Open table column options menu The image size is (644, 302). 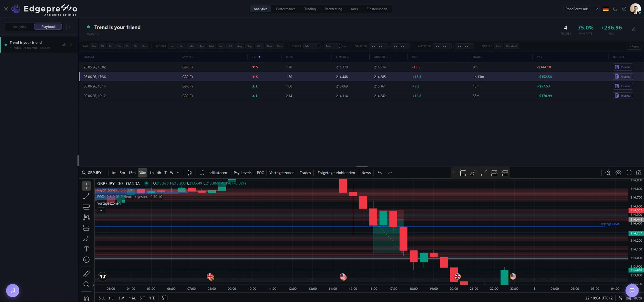[x=640, y=57]
